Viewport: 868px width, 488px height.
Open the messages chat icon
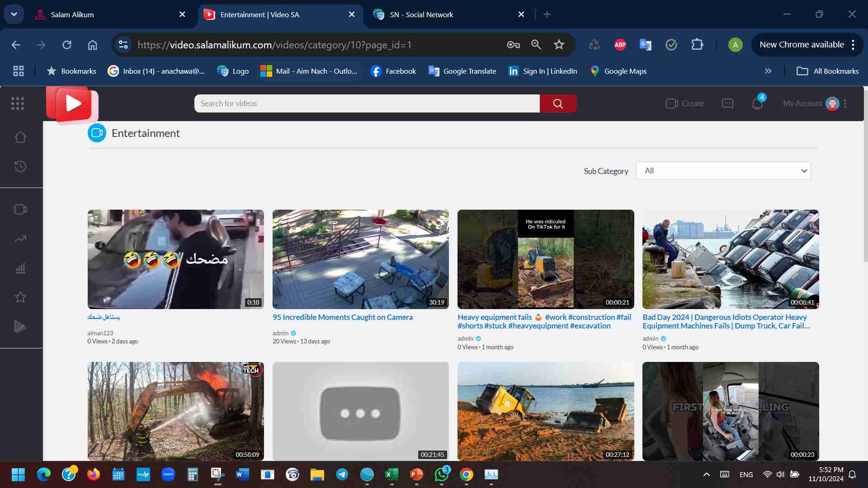point(727,103)
